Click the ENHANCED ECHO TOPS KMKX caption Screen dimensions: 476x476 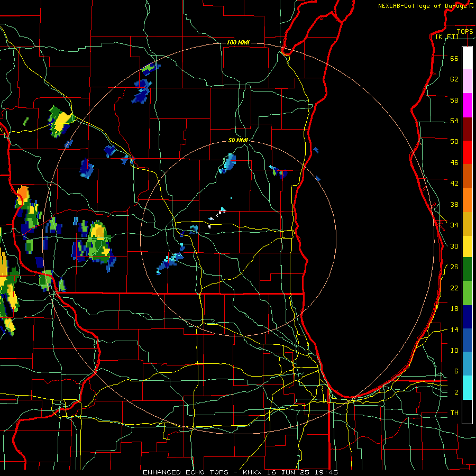(x=240, y=472)
